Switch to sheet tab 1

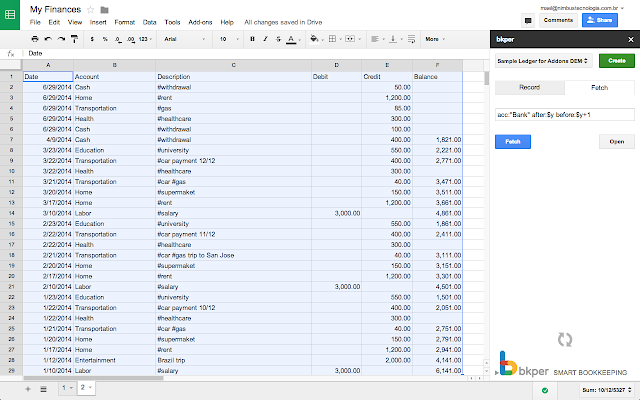coord(67,388)
